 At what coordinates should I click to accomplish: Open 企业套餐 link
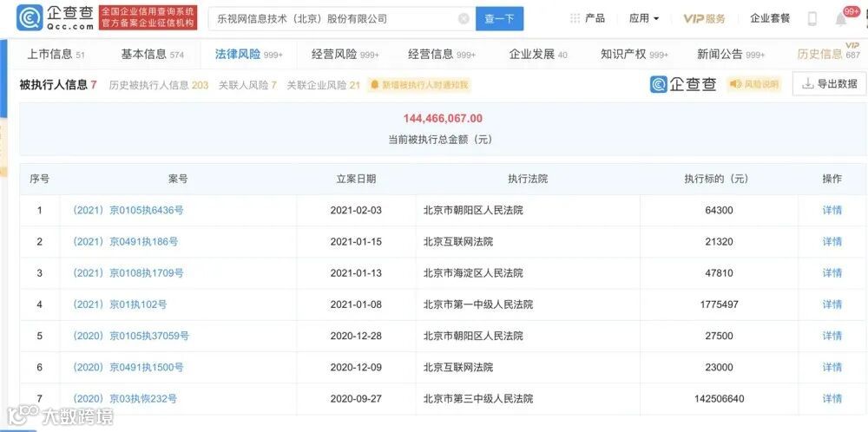(x=770, y=18)
